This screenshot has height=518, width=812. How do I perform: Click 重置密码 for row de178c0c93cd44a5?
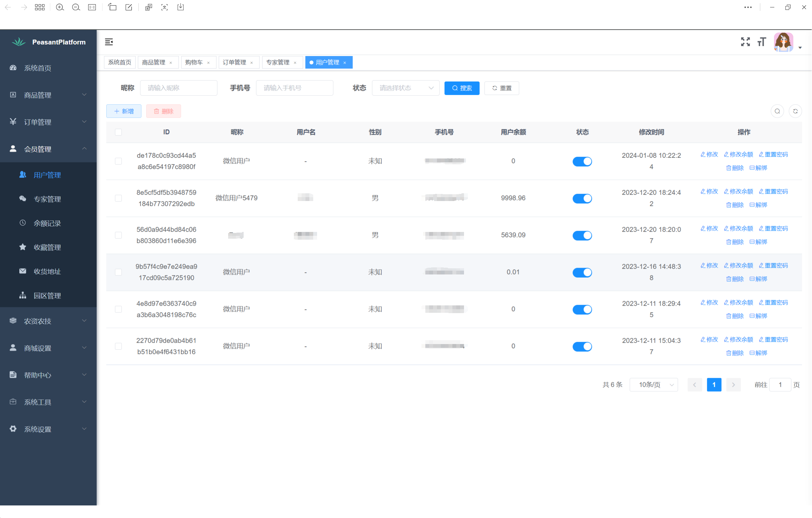773,154
